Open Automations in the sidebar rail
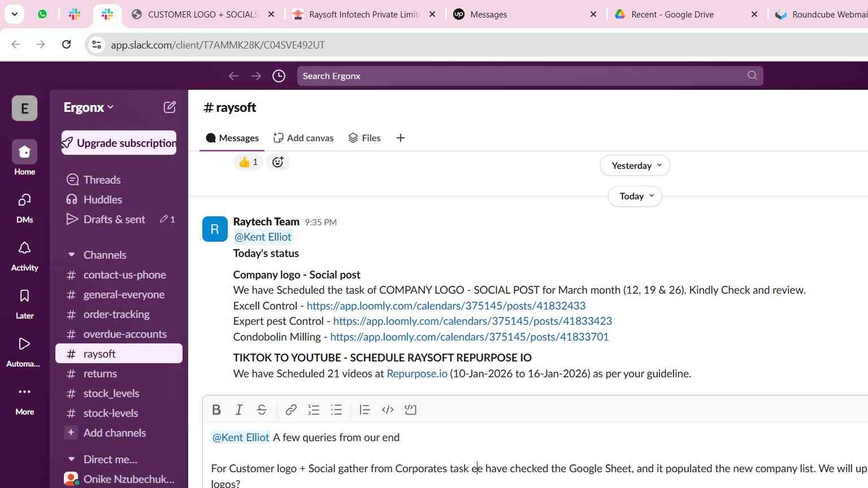Image resolution: width=868 pixels, height=488 pixels. pyautogui.click(x=24, y=351)
